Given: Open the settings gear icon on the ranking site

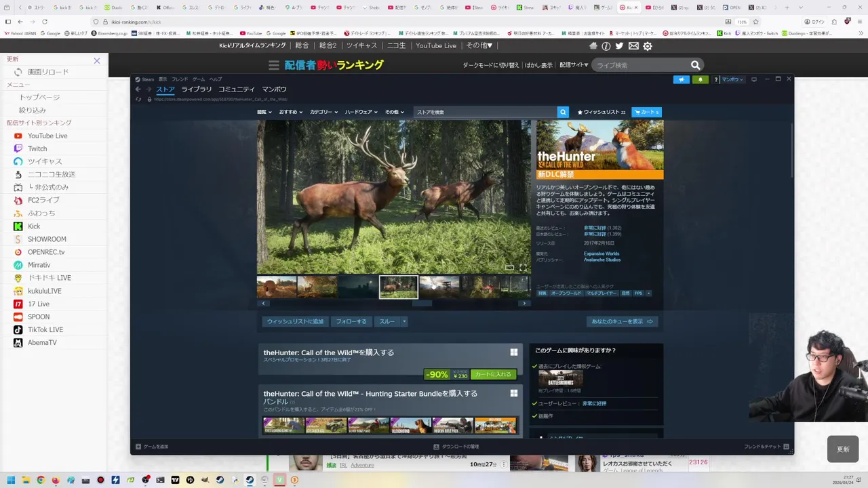Looking at the screenshot, I should [x=648, y=45].
